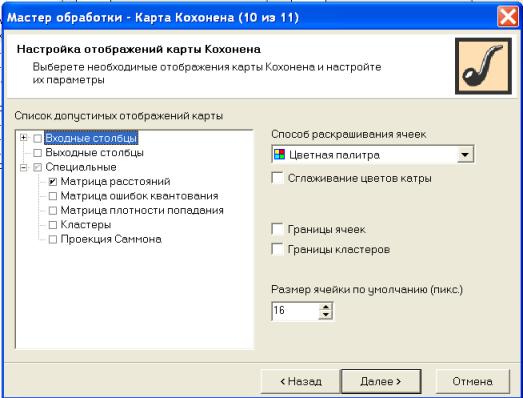The height and width of the screenshot is (398, 523).
Task: Close the Мастер обработки dialog
Action: pyautogui.click(x=507, y=16)
